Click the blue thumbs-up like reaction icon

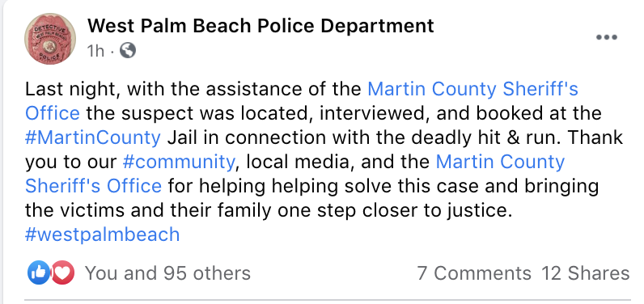point(39,272)
